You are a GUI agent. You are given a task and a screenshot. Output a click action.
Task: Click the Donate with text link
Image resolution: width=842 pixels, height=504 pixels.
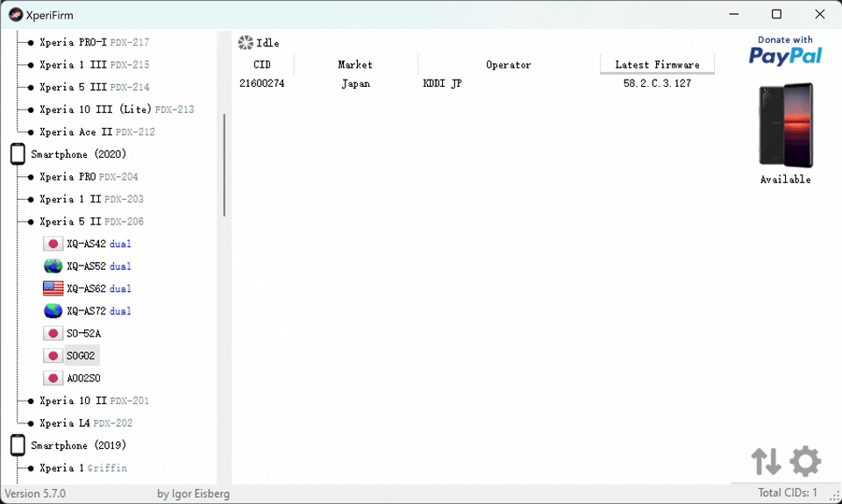(x=785, y=39)
